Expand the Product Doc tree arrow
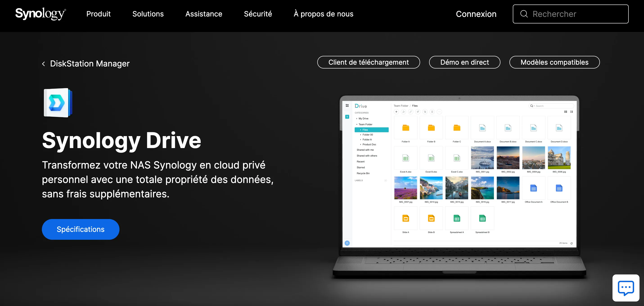This screenshot has height=306, width=644. pos(360,144)
